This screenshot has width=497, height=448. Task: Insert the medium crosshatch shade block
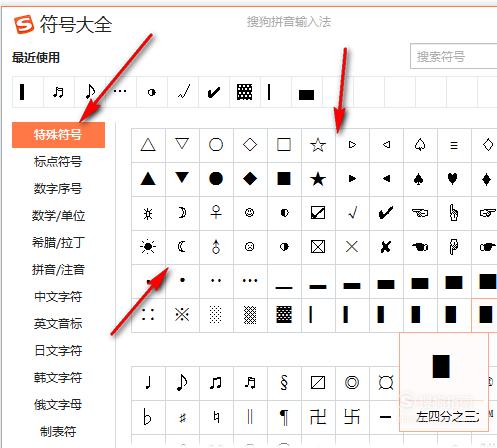(x=250, y=315)
